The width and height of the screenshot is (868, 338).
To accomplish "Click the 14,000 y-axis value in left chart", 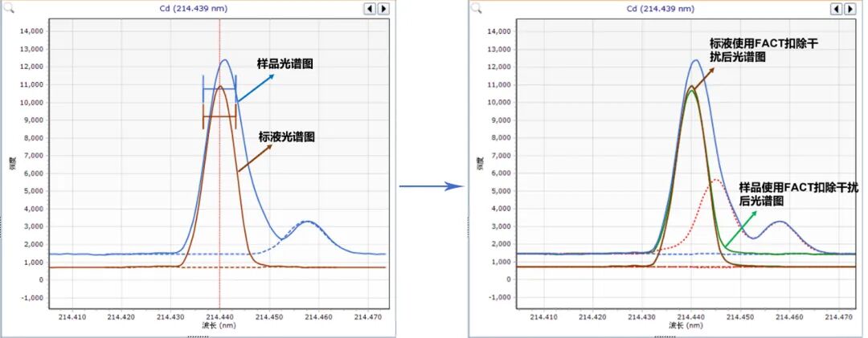I will 31,31.
